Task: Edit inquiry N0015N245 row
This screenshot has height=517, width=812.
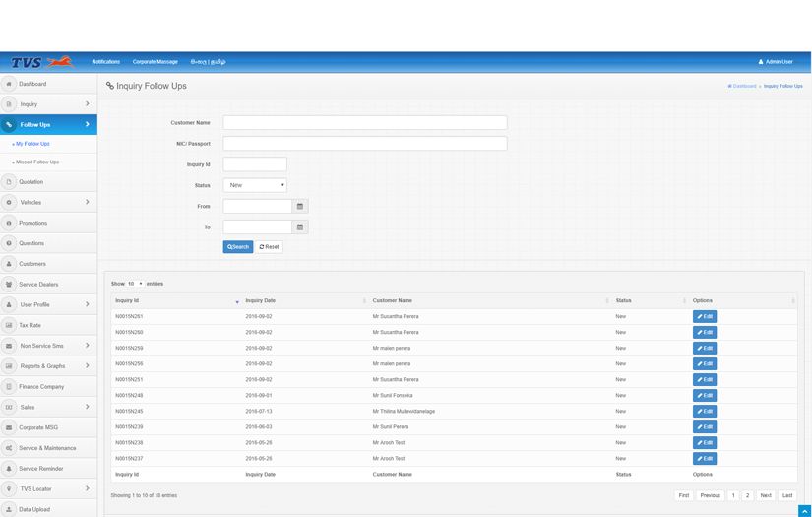Action: pyautogui.click(x=705, y=412)
